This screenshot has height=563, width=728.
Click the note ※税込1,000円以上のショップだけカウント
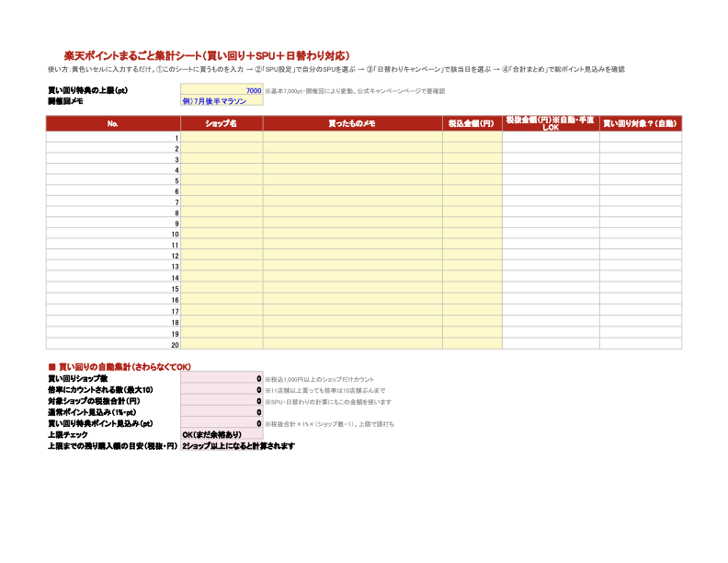(x=320, y=380)
